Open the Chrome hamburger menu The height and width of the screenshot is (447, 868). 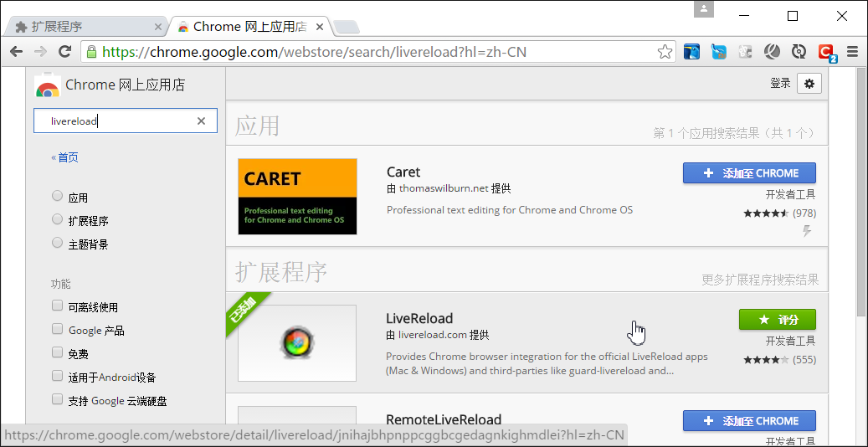(852, 52)
